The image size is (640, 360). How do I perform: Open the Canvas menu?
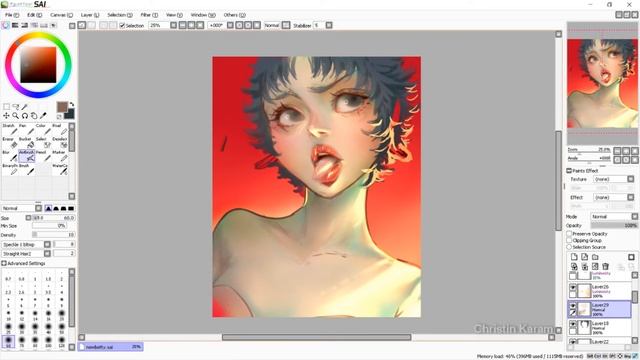[62, 15]
